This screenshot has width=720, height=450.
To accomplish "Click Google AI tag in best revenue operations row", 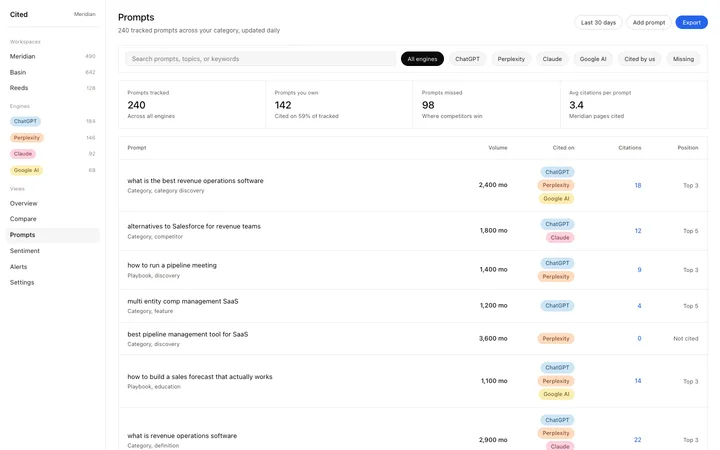I will (556, 199).
